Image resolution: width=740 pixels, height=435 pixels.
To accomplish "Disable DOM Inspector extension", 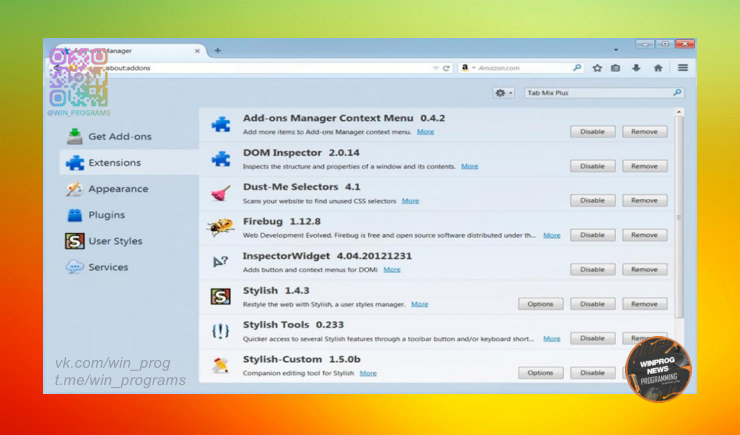I will 592,166.
